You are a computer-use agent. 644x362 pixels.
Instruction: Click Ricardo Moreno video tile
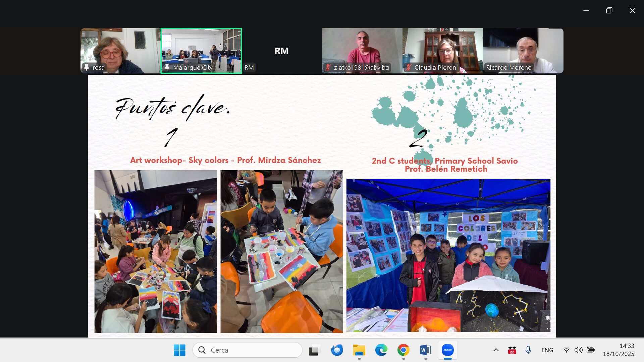[x=523, y=50]
